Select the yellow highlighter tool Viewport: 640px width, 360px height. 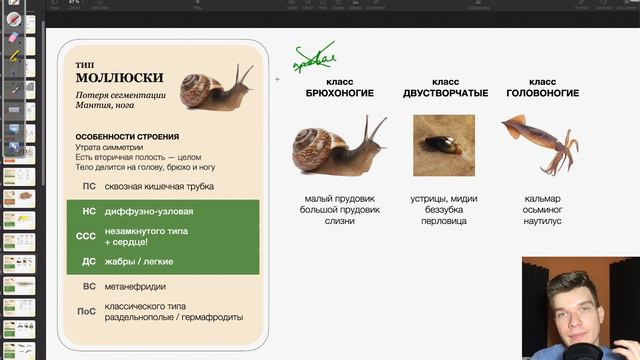pos(13,57)
